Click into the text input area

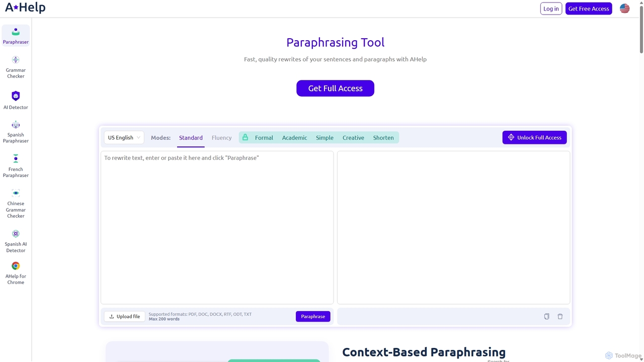(217, 227)
